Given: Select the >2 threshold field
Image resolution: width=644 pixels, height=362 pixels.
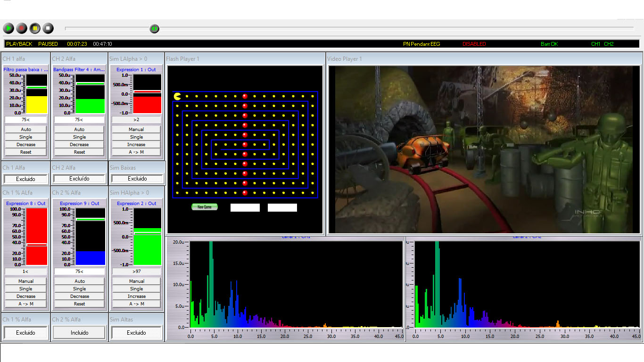Looking at the screenshot, I should (x=136, y=120).
